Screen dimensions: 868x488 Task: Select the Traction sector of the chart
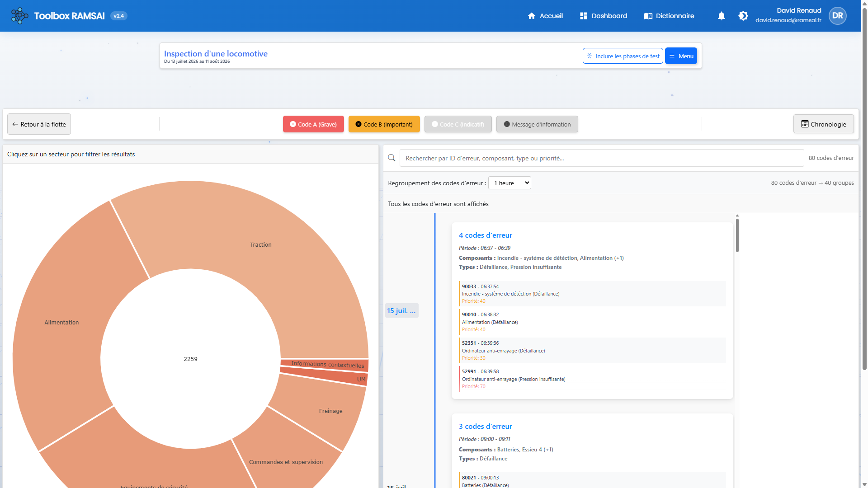[261, 245]
